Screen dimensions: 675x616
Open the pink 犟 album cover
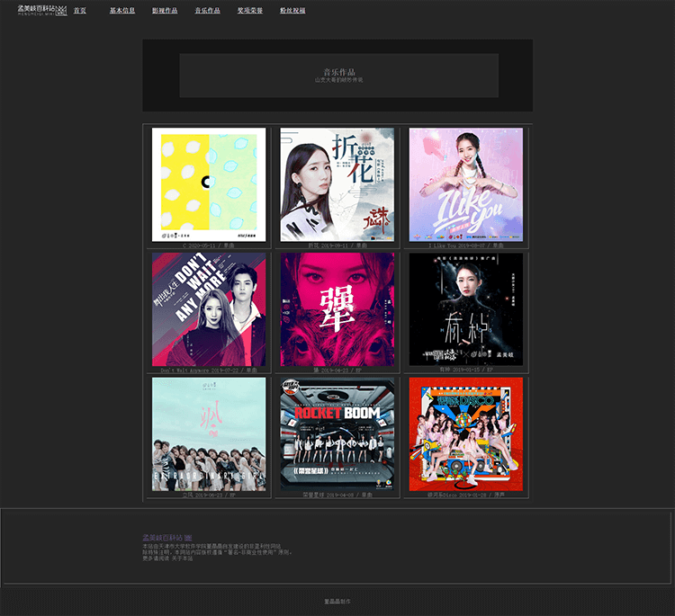coord(337,309)
